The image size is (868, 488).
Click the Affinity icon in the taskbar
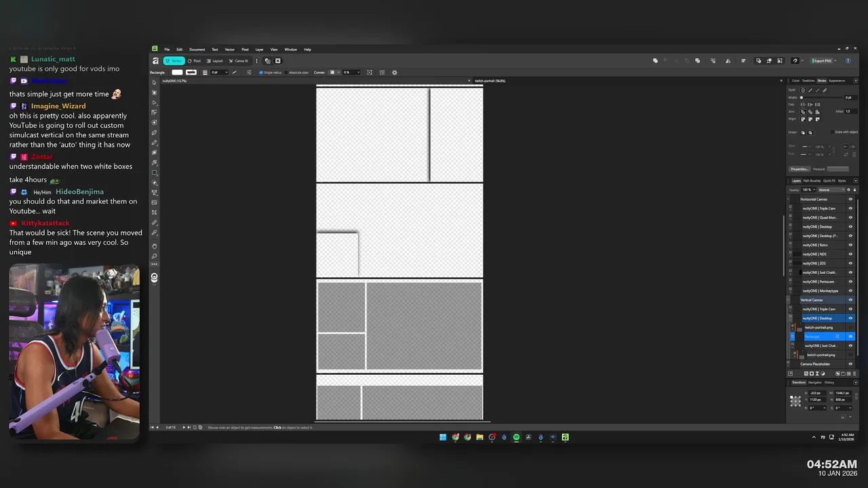pos(565,437)
